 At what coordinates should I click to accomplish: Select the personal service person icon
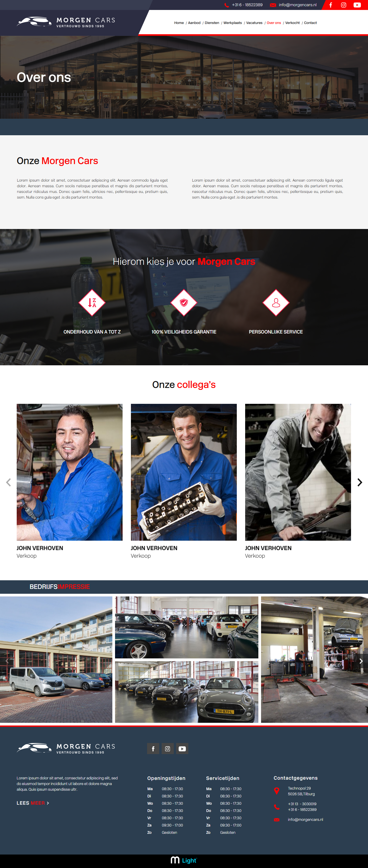pos(276,303)
